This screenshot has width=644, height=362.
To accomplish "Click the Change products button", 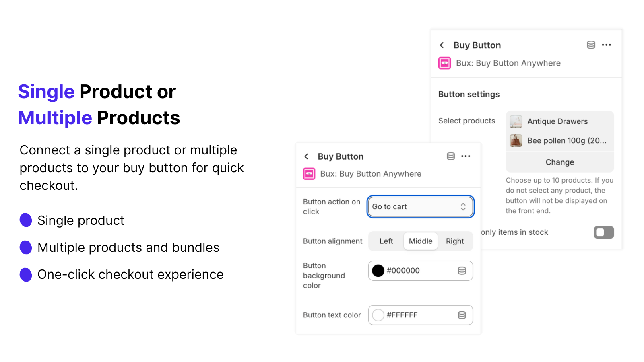I will 560,162.
